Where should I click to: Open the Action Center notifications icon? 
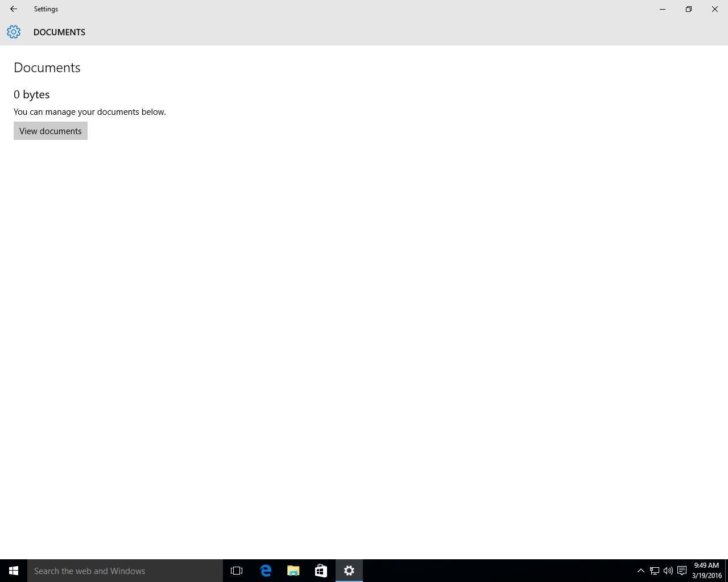point(682,571)
